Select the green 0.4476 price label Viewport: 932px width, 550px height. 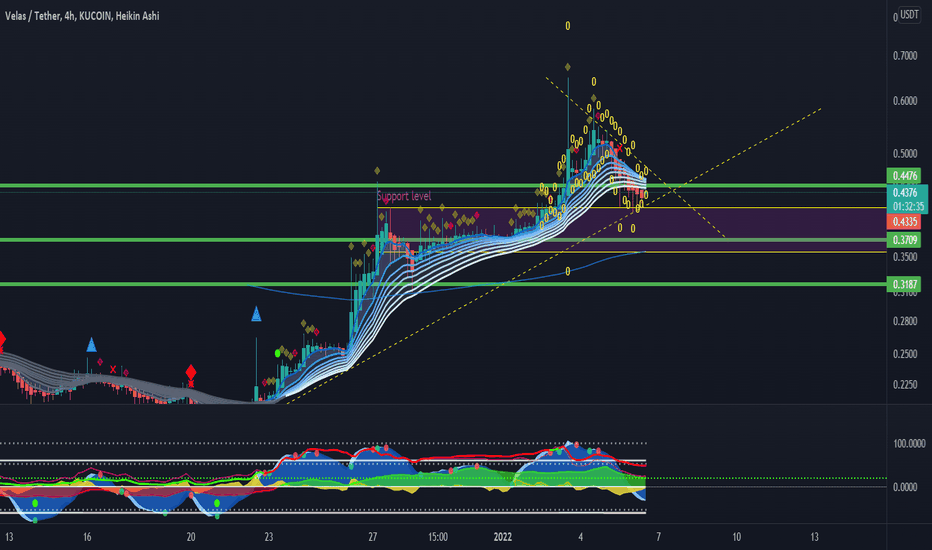pos(904,175)
